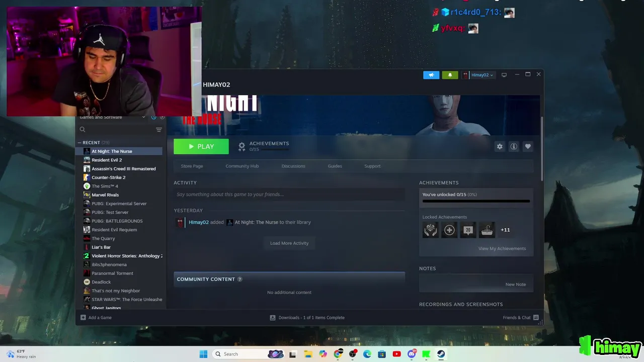Open the Community Hub tab
This screenshot has width=644, height=362.
tap(242, 166)
